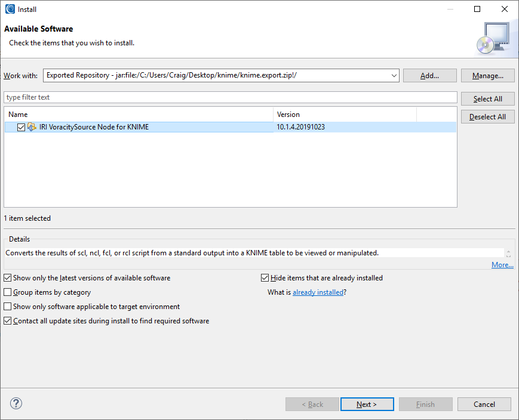Image resolution: width=519 pixels, height=420 pixels.
Task: Select version 10.1.4.20191023 cell
Action: click(300, 127)
